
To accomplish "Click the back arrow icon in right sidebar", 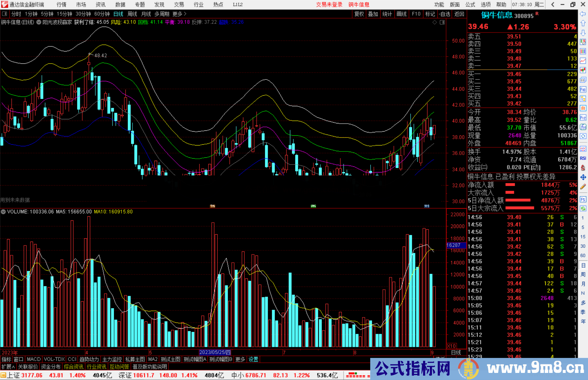I will pyautogui.click(x=583, y=14).
